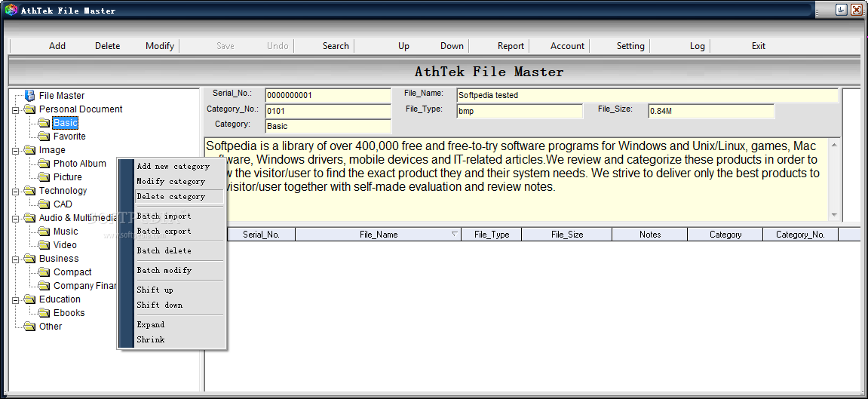Click the Compact folder icon
The height and width of the screenshot is (399, 868).
44,272
